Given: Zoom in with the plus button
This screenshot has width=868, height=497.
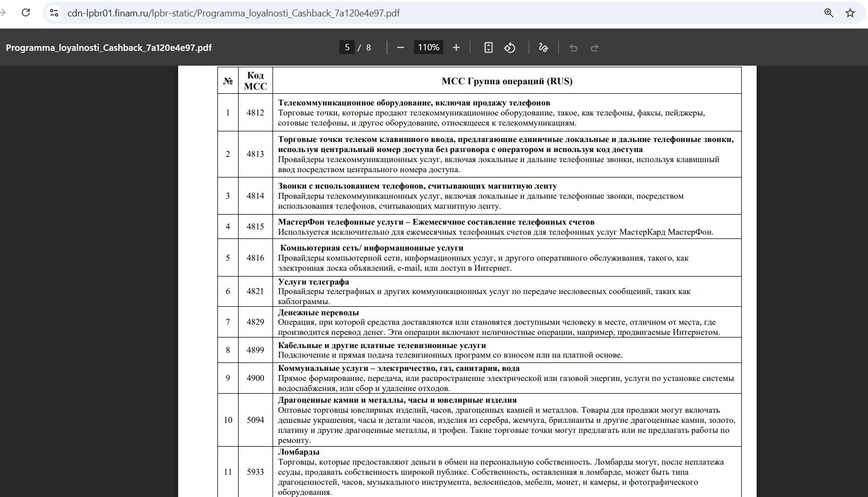Looking at the screenshot, I should pyautogui.click(x=456, y=48).
